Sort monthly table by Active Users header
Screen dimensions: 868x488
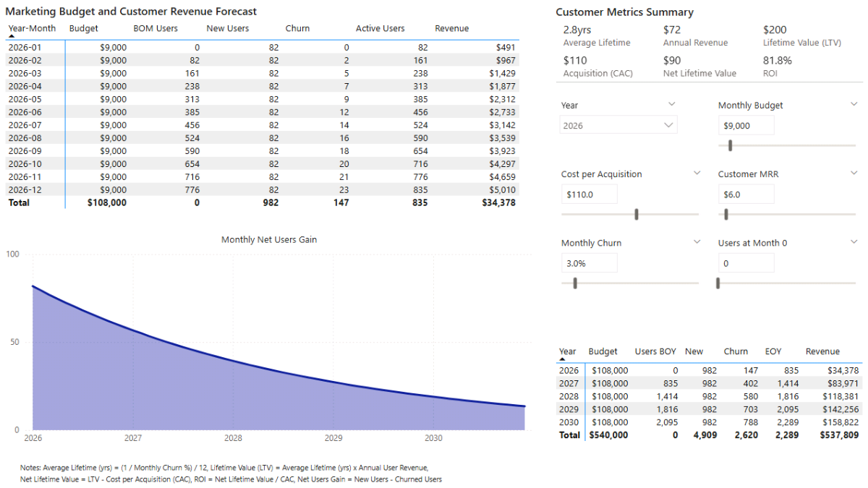(x=380, y=29)
